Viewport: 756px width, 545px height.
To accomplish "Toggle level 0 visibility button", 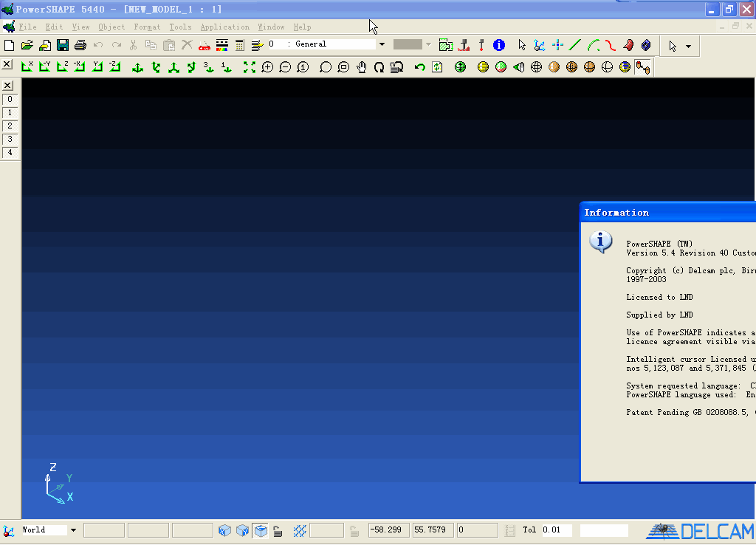I will [10, 100].
